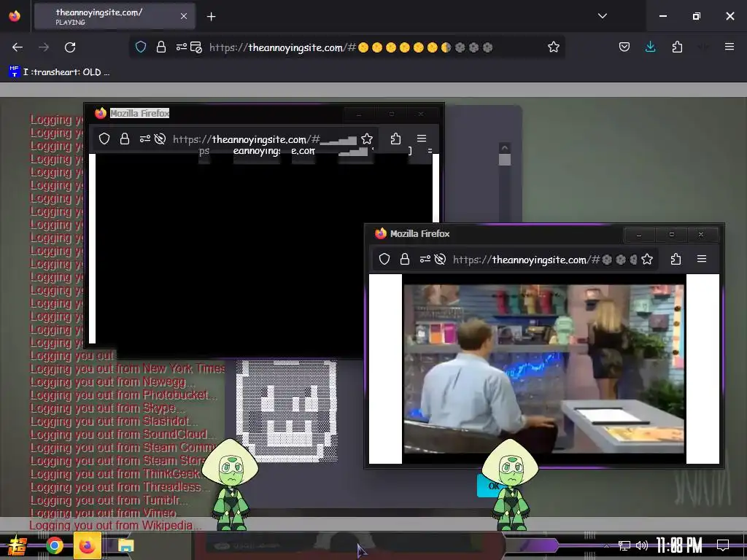The width and height of the screenshot is (747, 560).
Task: Click 'Logging you out from Photobucket...' text
Action: pyautogui.click(x=123, y=394)
